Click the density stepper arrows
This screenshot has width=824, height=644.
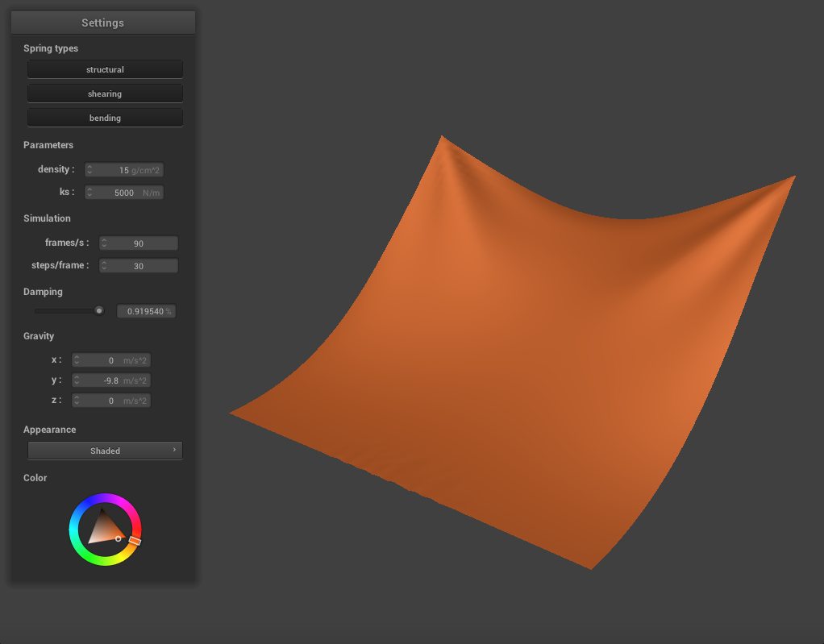coord(89,170)
